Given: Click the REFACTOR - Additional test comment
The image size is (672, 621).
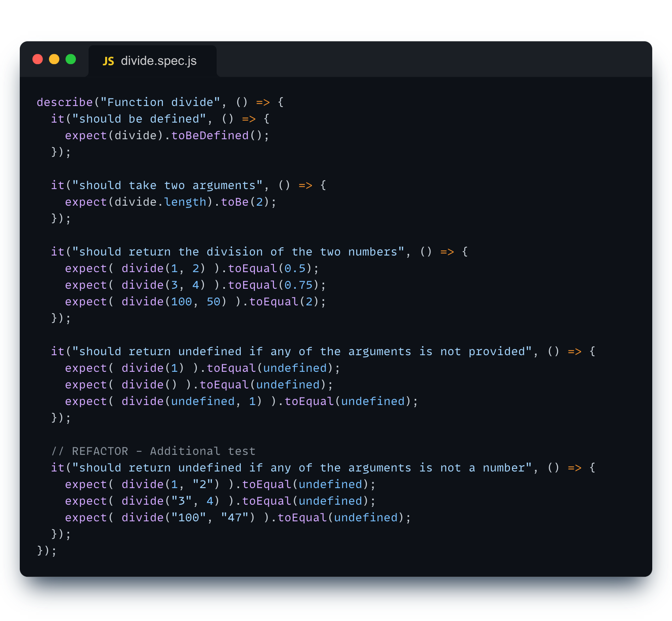Looking at the screenshot, I should pyautogui.click(x=153, y=451).
